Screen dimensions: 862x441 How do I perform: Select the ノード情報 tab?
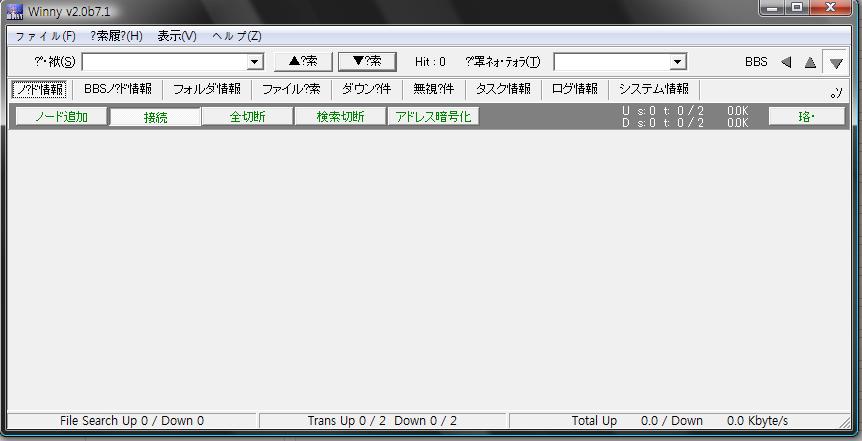pyautogui.click(x=39, y=89)
